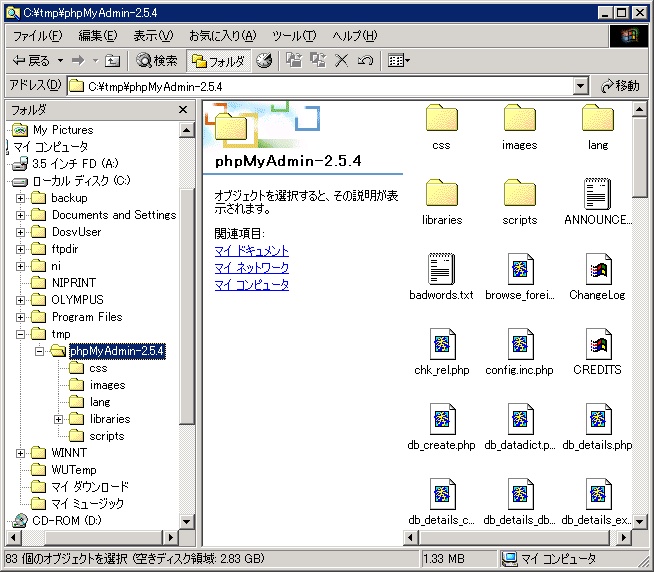Click folder tree scroll down arrow
The height and width of the screenshot is (572, 654).
click(186, 522)
